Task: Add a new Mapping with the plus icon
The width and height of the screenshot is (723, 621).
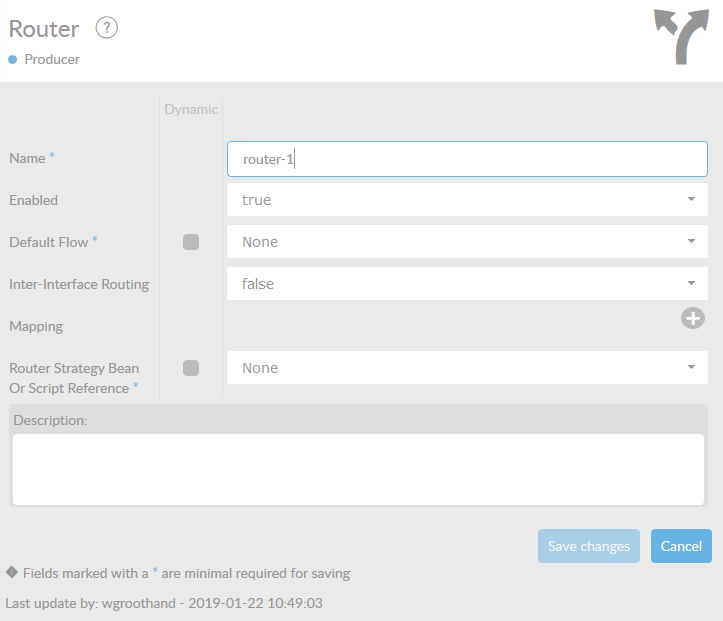Action: click(693, 318)
